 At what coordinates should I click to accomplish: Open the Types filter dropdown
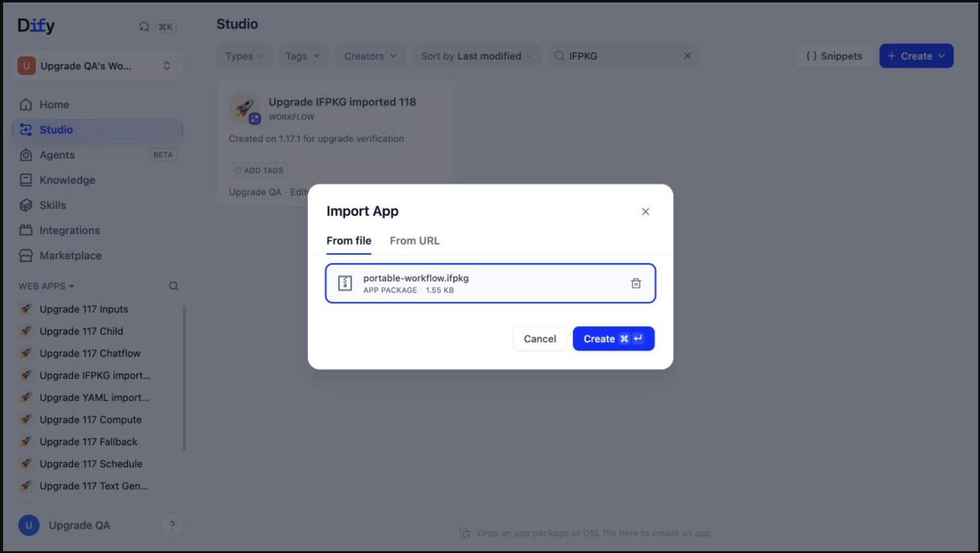click(245, 56)
